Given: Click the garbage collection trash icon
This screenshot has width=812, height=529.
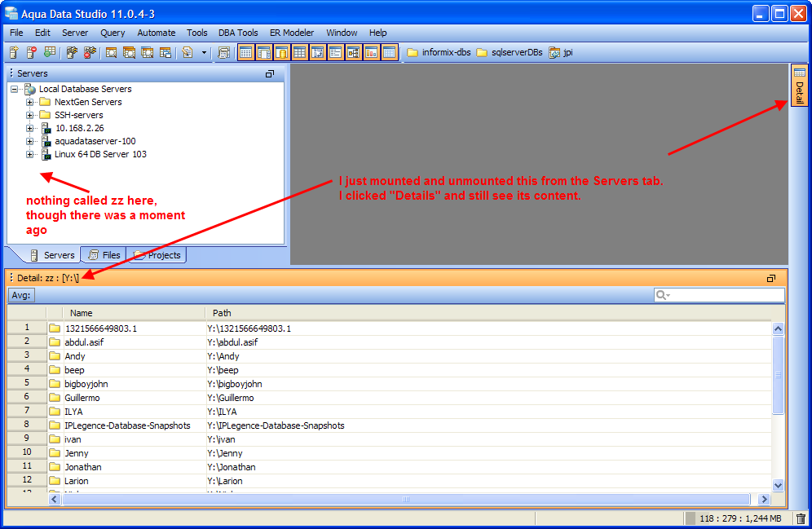Looking at the screenshot, I should 801,518.
